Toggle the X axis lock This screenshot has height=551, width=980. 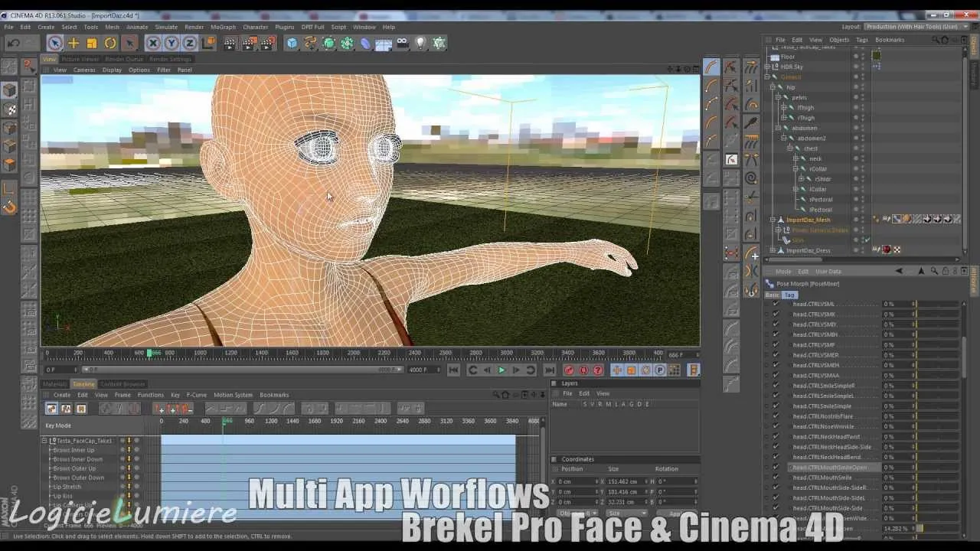point(153,44)
